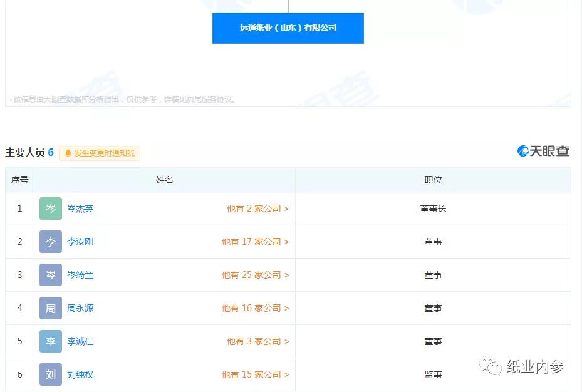Open the 李诚仁 name link

point(80,341)
